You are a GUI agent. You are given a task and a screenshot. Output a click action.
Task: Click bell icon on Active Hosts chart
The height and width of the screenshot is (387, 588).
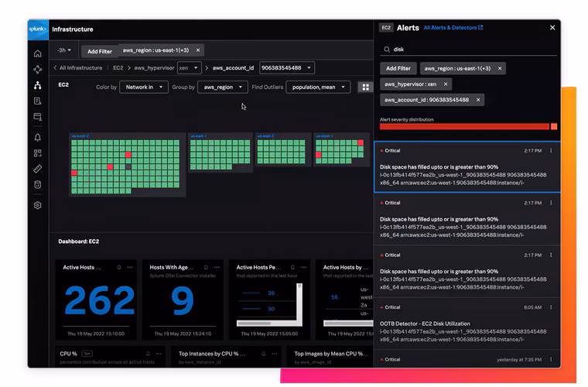pyautogui.click(x=118, y=267)
